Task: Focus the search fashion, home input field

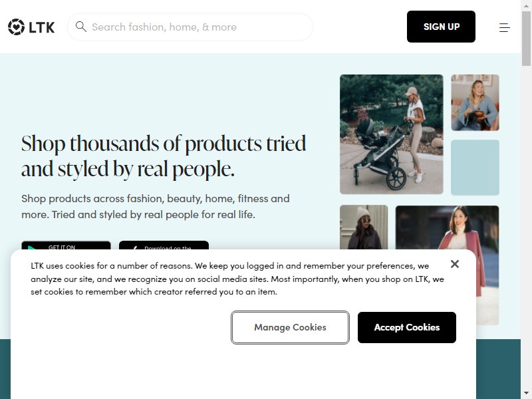Action: tap(190, 27)
